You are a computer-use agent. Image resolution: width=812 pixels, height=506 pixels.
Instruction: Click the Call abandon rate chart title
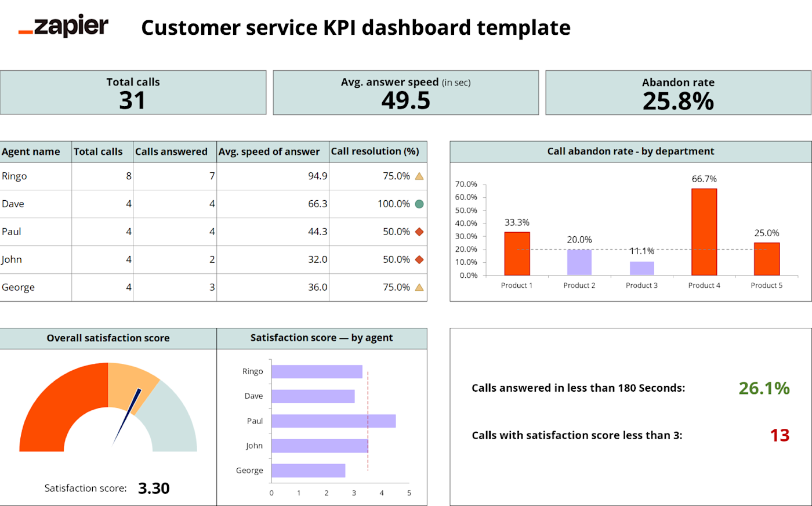tap(630, 151)
